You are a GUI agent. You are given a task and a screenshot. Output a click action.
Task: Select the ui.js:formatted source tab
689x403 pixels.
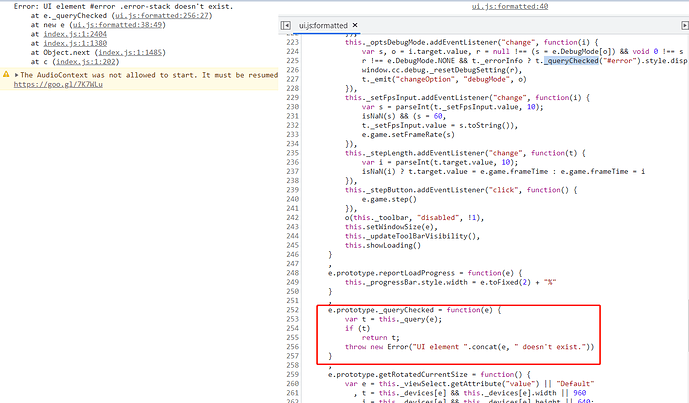click(323, 25)
